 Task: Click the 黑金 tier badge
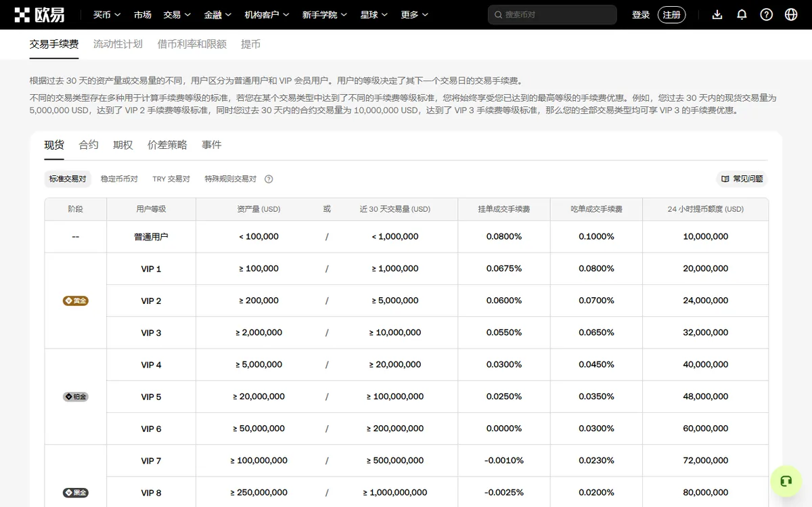pos(76,493)
